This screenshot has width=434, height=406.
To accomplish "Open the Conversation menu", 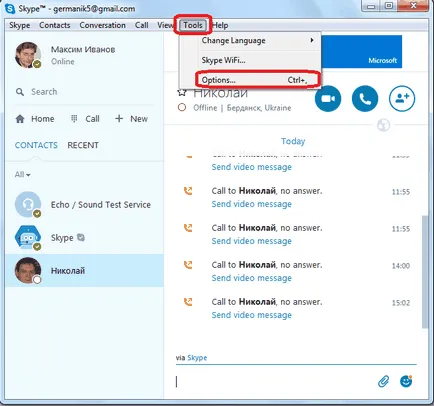I will 102,25.
